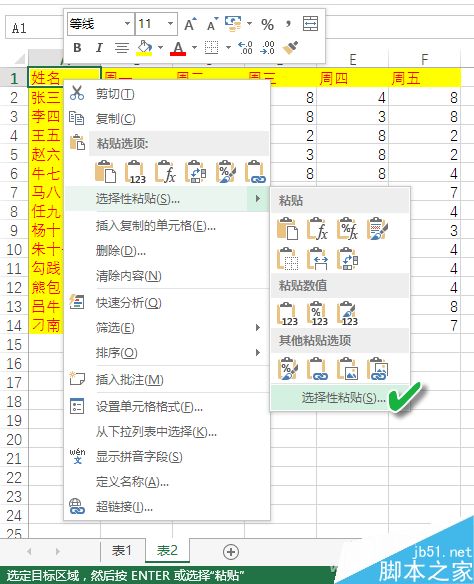Select row 15 header

(14, 345)
